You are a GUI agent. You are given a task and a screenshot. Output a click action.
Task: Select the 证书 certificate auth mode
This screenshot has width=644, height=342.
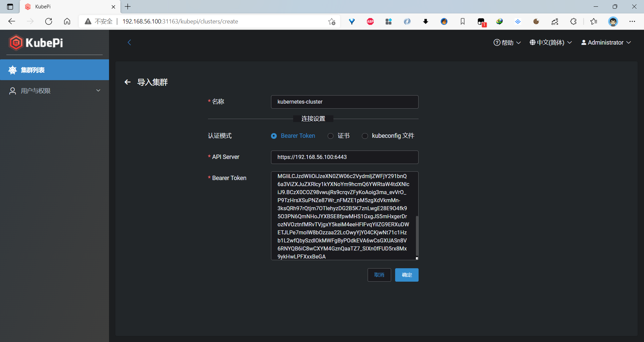(339, 136)
